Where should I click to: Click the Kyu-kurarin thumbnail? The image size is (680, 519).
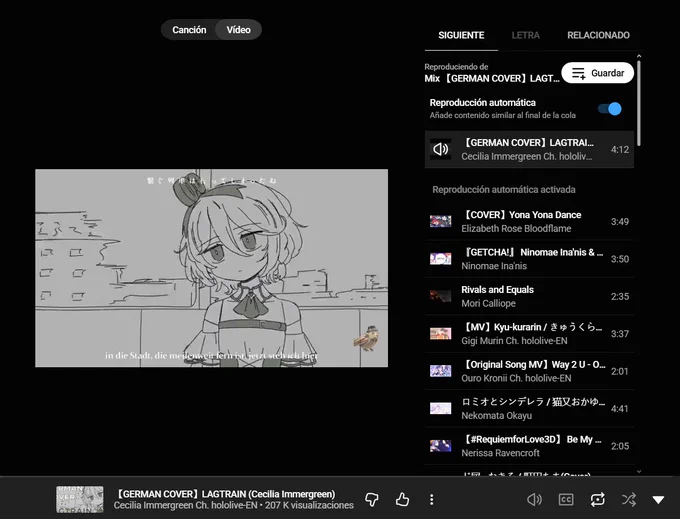[x=441, y=334]
